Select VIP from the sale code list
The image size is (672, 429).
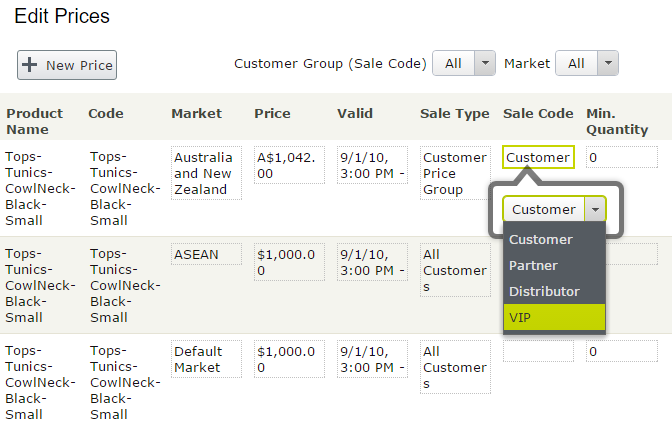pos(554,317)
